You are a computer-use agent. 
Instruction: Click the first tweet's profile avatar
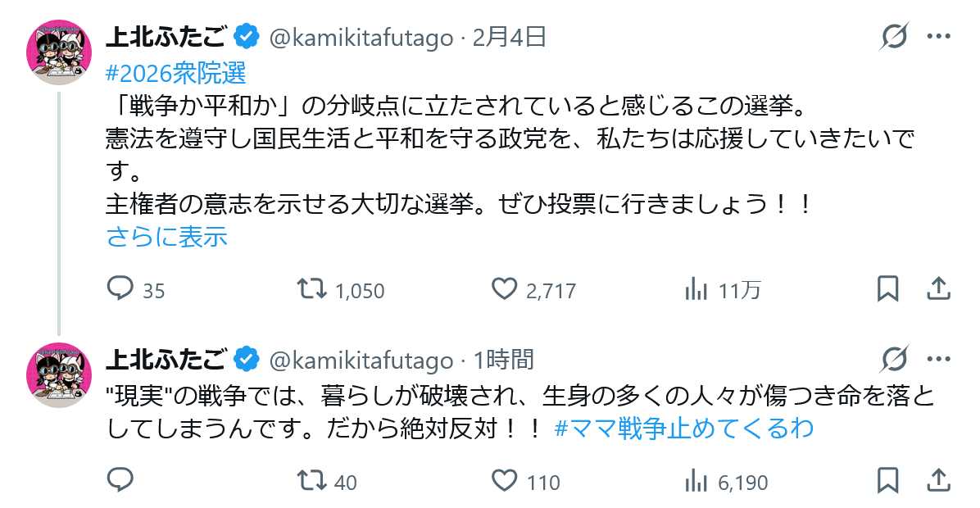[x=59, y=49]
